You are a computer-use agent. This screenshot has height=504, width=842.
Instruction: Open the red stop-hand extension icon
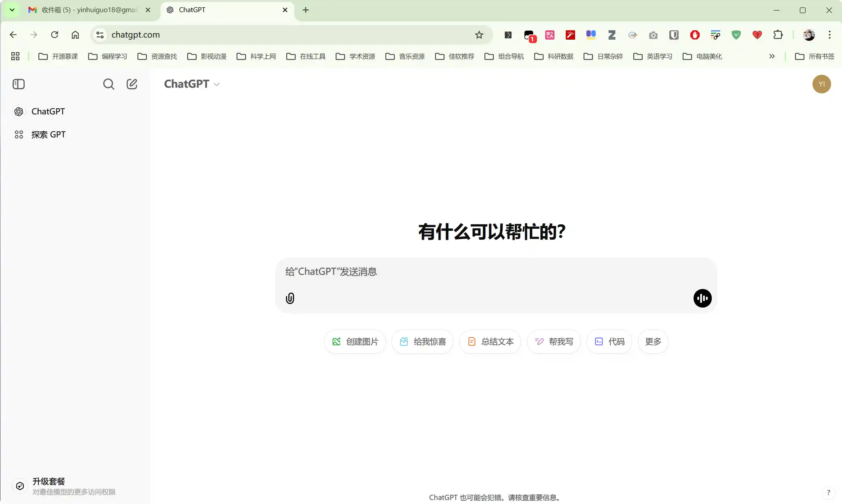pos(695,35)
